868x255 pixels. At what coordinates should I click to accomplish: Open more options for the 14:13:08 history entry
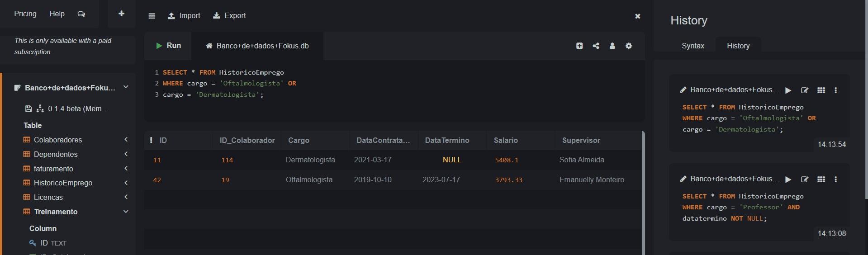[x=836, y=179]
